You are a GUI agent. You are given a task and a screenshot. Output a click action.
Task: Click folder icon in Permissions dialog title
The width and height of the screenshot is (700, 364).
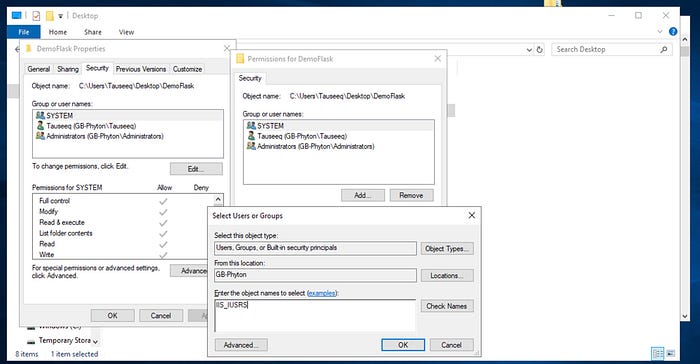240,59
